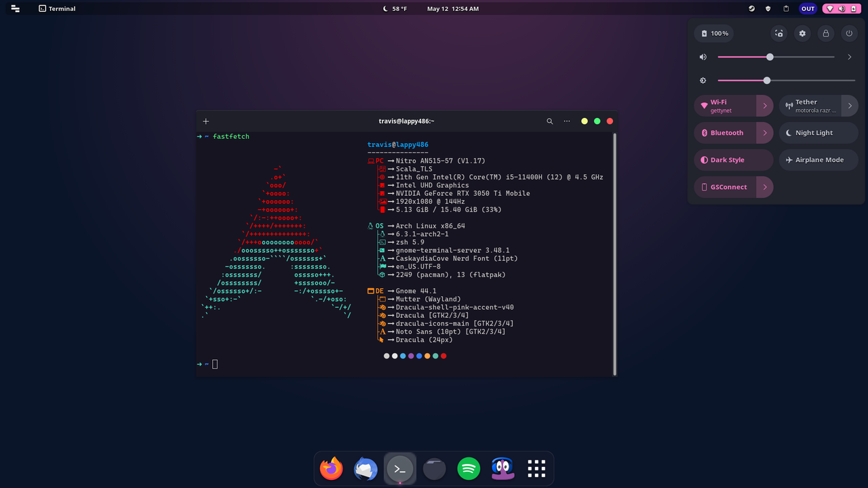Click the Steam tray icon

pos(751,9)
